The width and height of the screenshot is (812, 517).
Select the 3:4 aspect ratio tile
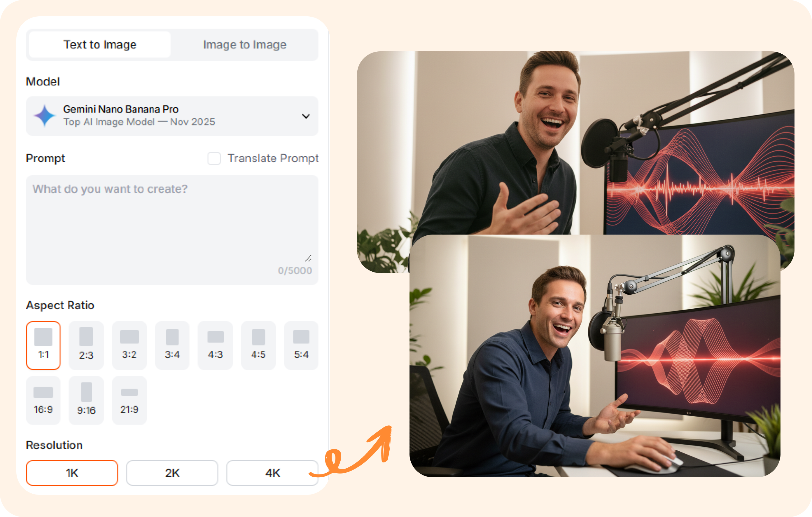point(172,345)
